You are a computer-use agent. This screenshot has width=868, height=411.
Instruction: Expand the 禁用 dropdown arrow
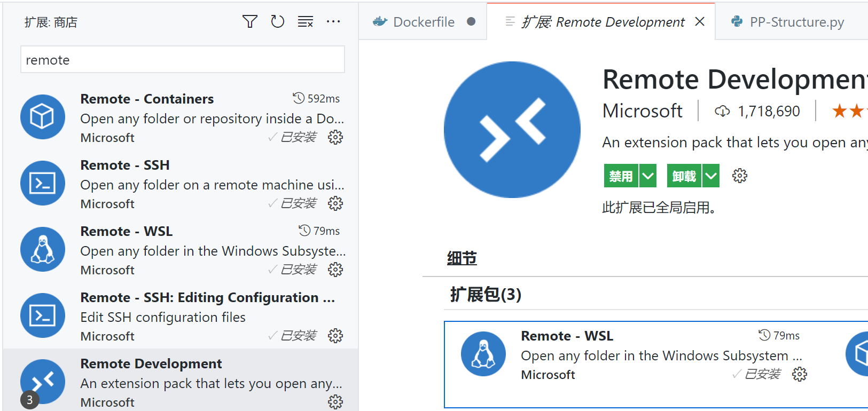pos(648,176)
